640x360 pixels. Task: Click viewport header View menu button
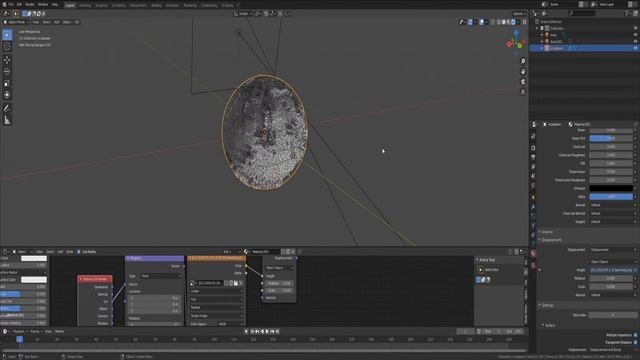pos(36,22)
